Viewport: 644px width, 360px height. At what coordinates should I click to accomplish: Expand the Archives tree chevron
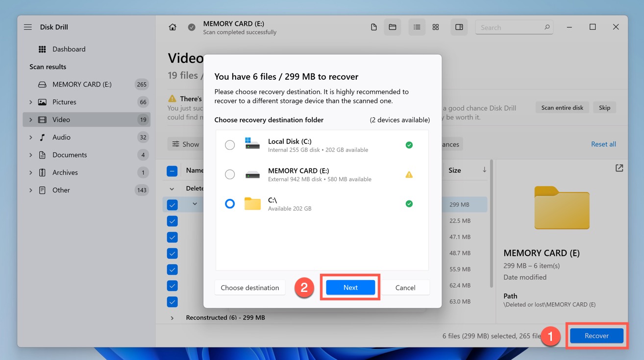click(x=30, y=172)
